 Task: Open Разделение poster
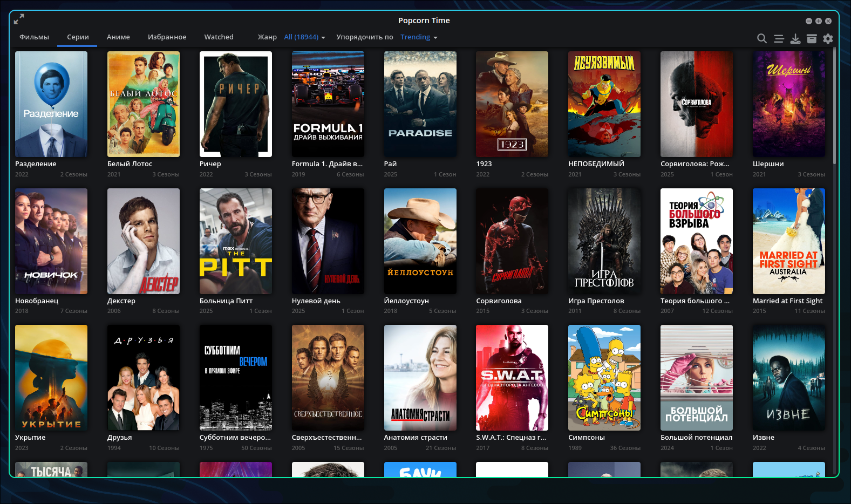pyautogui.click(x=51, y=104)
